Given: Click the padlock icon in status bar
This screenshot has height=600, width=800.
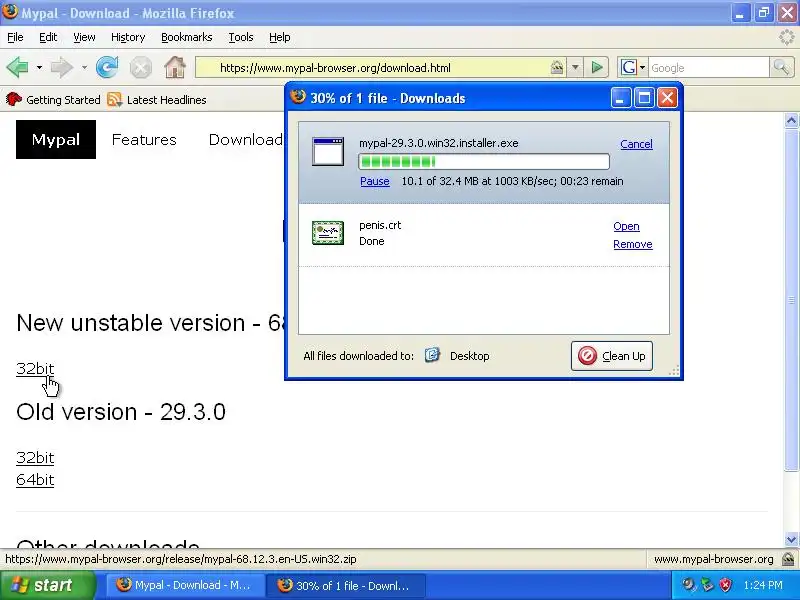Looking at the screenshot, I should click(x=788, y=559).
